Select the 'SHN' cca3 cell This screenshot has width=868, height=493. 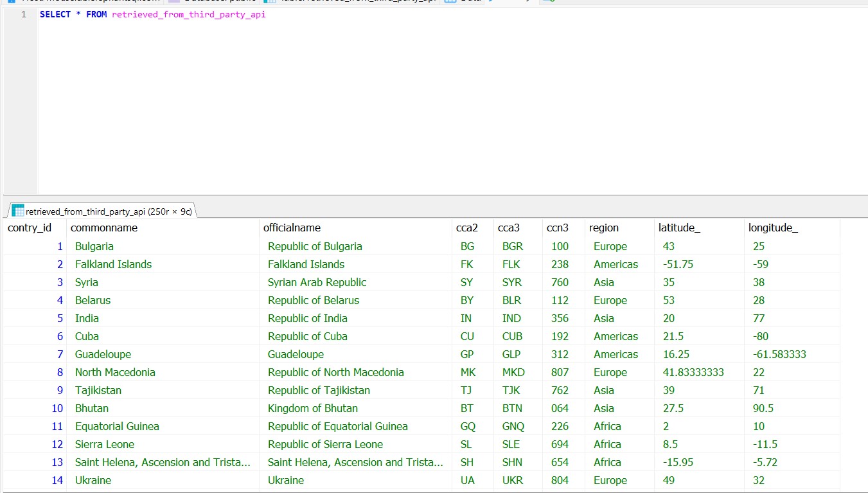click(x=518, y=462)
